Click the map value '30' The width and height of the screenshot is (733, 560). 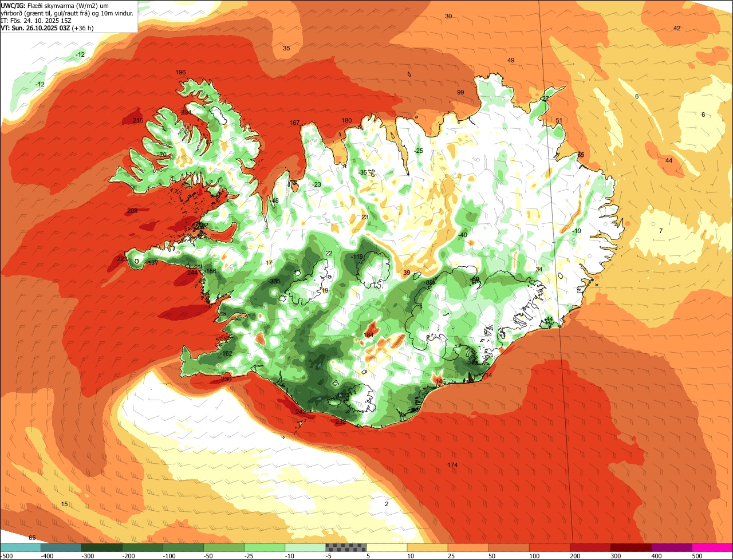tap(448, 16)
